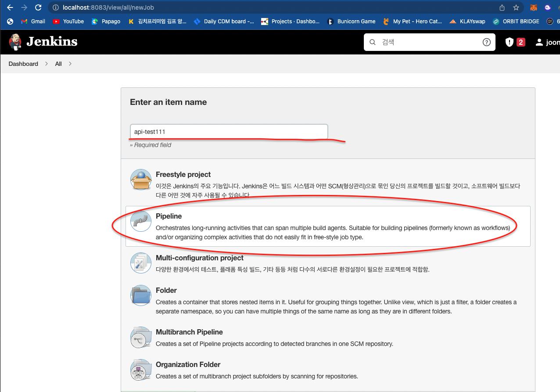The width and height of the screenshot is (560, 392).
Task: Click the 'Enter an item name' heading
Action: (x=168, y=102)
